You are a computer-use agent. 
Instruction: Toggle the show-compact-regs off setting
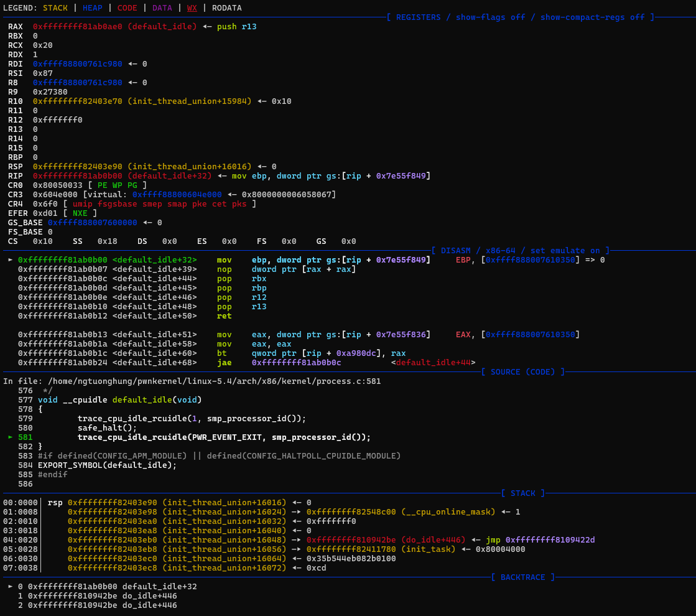click(593, 17)
